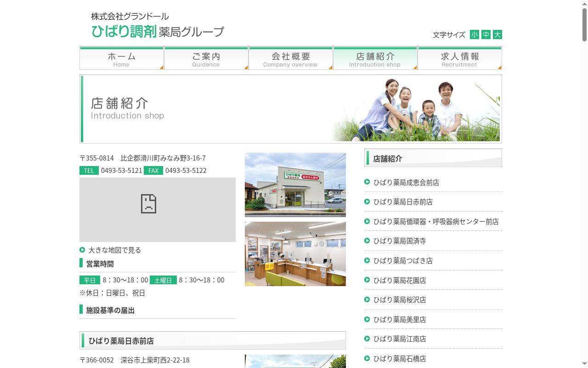This screenshot has width=588, height=368.
Task: Open the ホーム Home menu tab
Action: pos(122,58)
